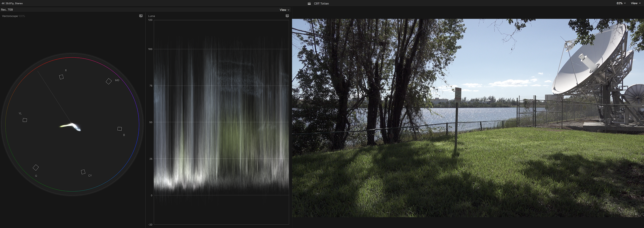Click the magenta MG target box
Screen dimensions: 644x228
pyautogui.click(x=109, y=81)
